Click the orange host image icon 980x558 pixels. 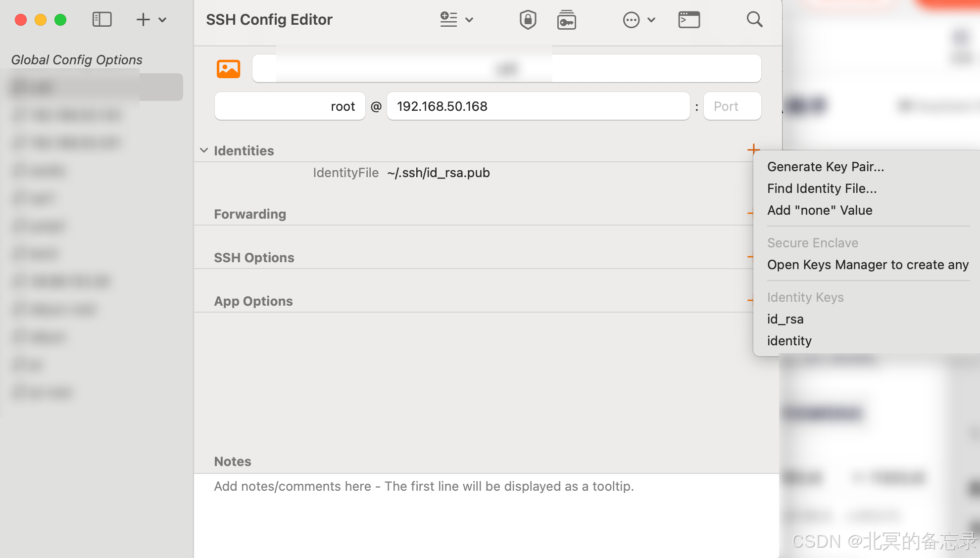click(x=228, y=69)
